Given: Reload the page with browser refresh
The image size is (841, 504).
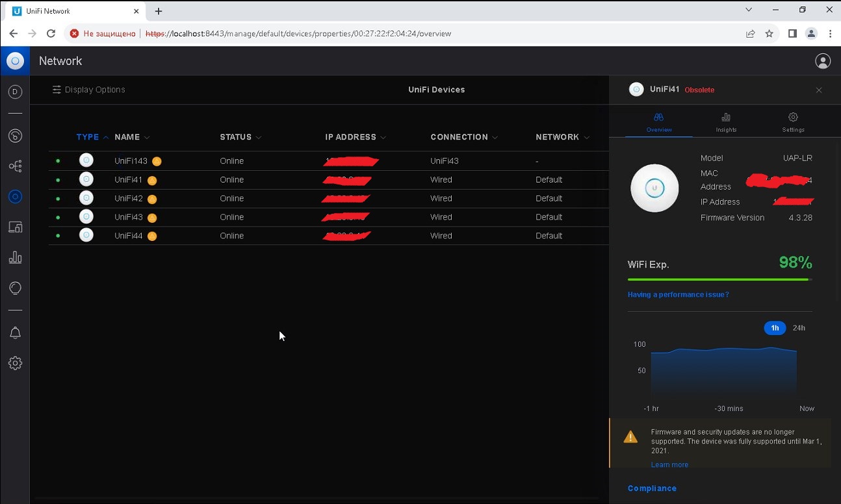Looking at the screenshot, I should [51, 34].
